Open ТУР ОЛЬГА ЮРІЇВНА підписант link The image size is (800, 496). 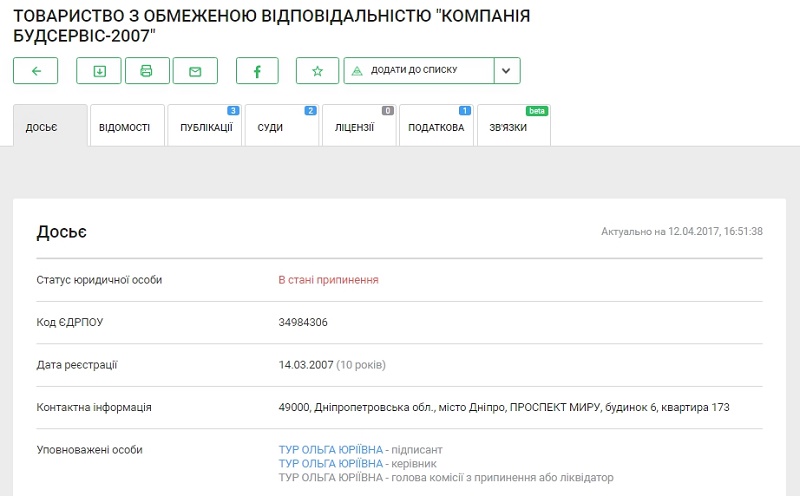click(330, 450)
